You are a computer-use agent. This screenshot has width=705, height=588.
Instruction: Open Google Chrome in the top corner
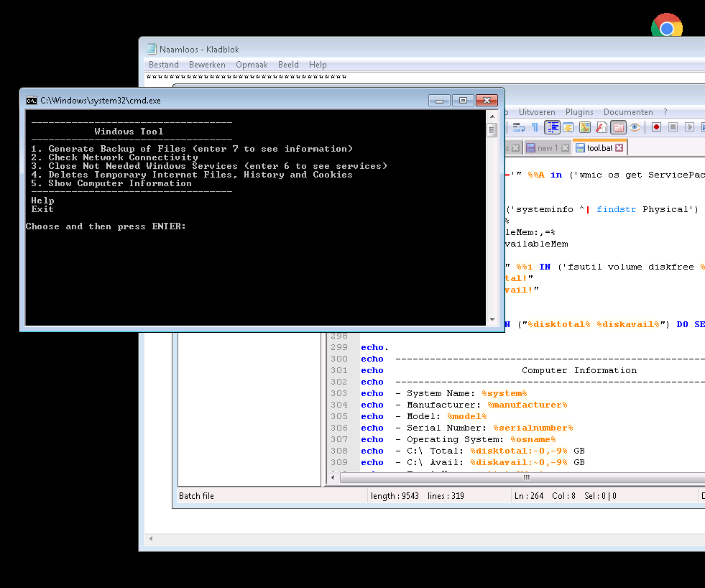(x=666, y=24)
